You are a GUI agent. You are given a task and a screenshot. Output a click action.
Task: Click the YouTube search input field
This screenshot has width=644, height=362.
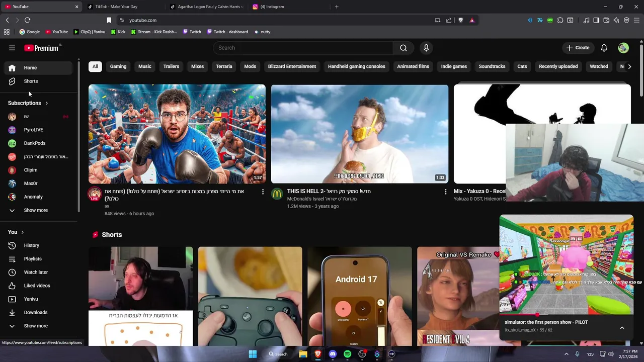pos(303,48)
